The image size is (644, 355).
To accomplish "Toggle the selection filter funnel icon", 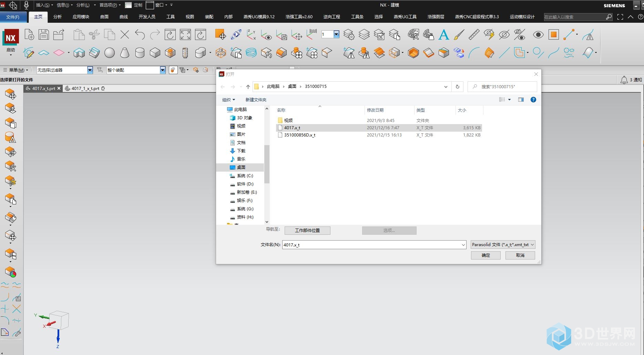I will (x=100, y=70).
